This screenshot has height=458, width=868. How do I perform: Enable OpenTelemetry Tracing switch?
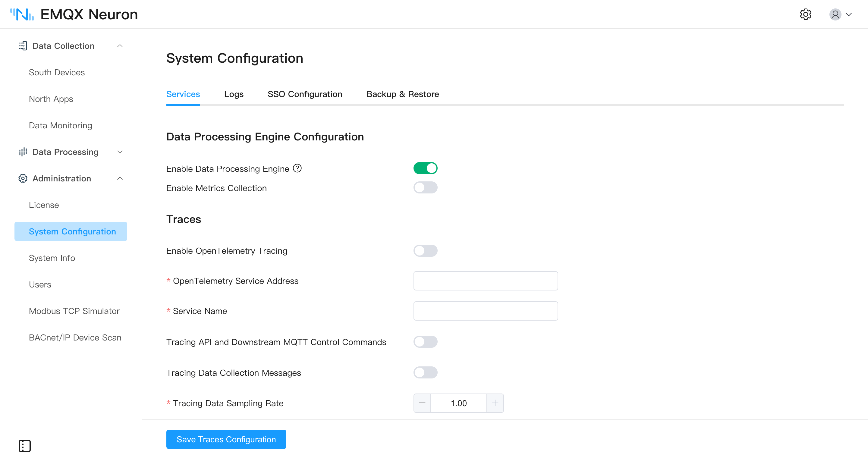425,251
